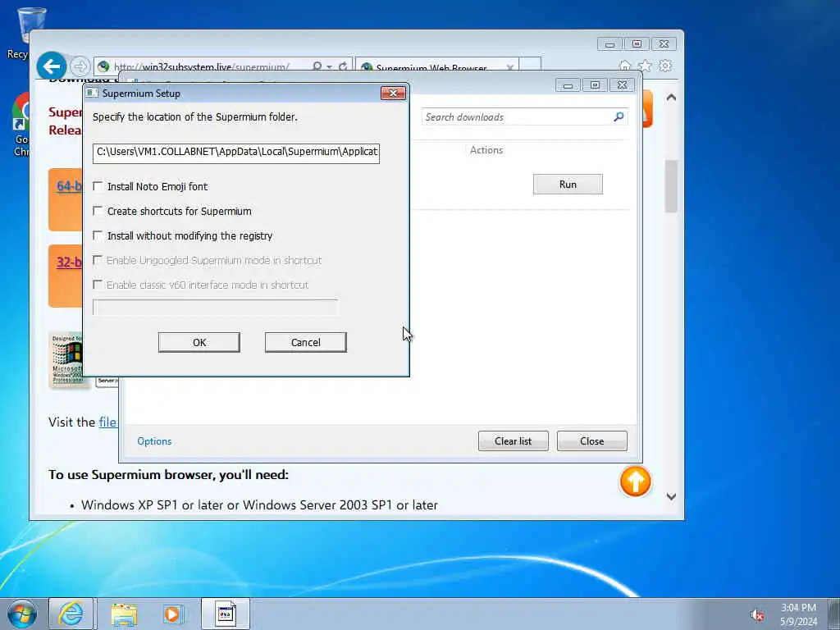The image size is (840, 630).
Task: Click Show desktop button at taskbar end
Action: point(834,614)
